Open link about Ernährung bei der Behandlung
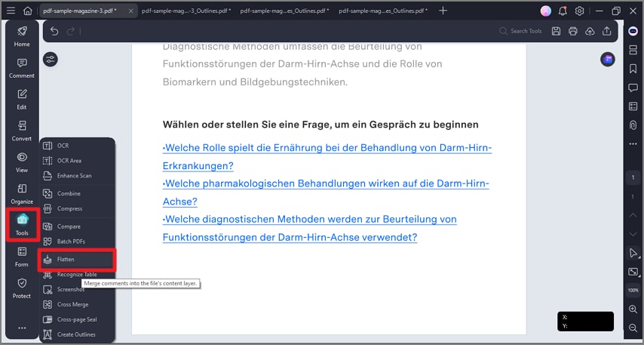The width and height of the screenshot is (644, 345). click(327, 157)
